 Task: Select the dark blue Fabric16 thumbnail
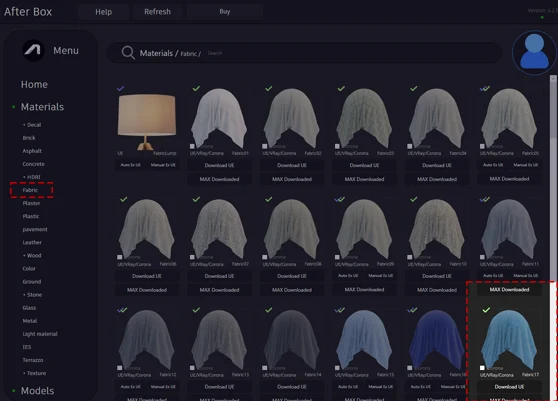437,340
